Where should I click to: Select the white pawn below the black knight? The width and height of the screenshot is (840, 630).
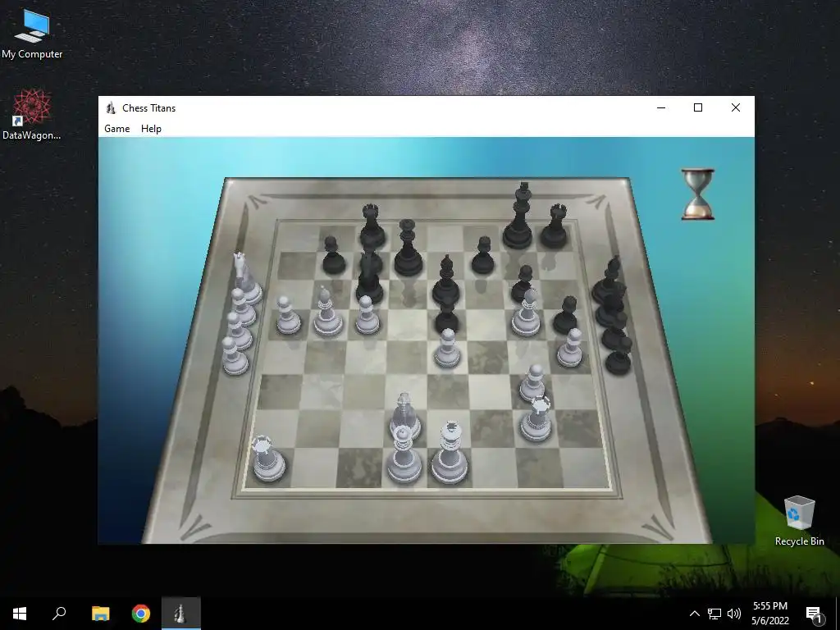pyautogui.click(x=367, y=315)
